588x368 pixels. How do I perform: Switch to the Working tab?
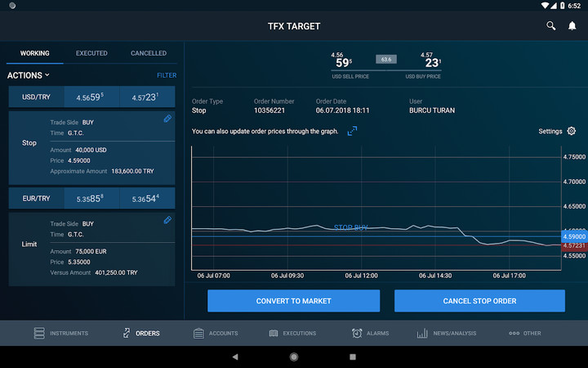pyautogui.click(x=34, y=53)
